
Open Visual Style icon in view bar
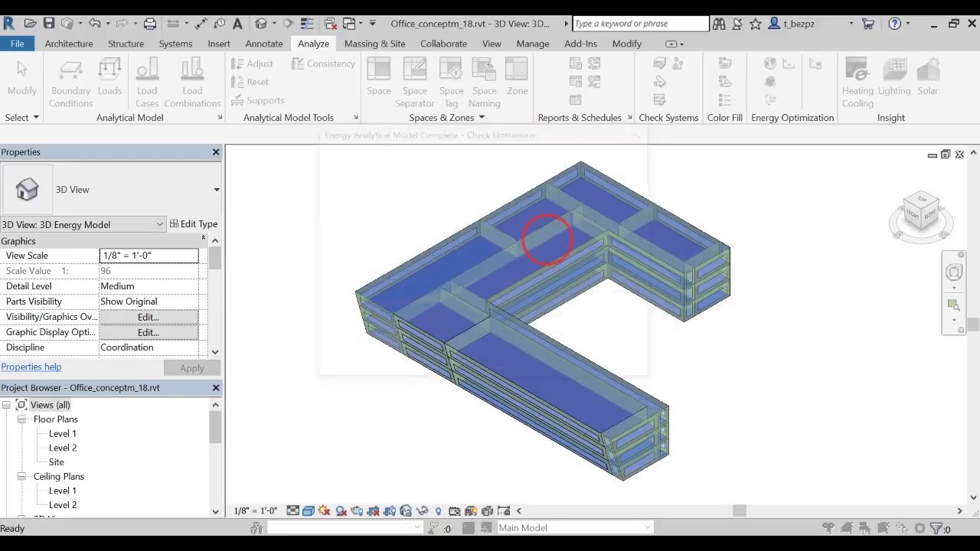pos(309,510)
